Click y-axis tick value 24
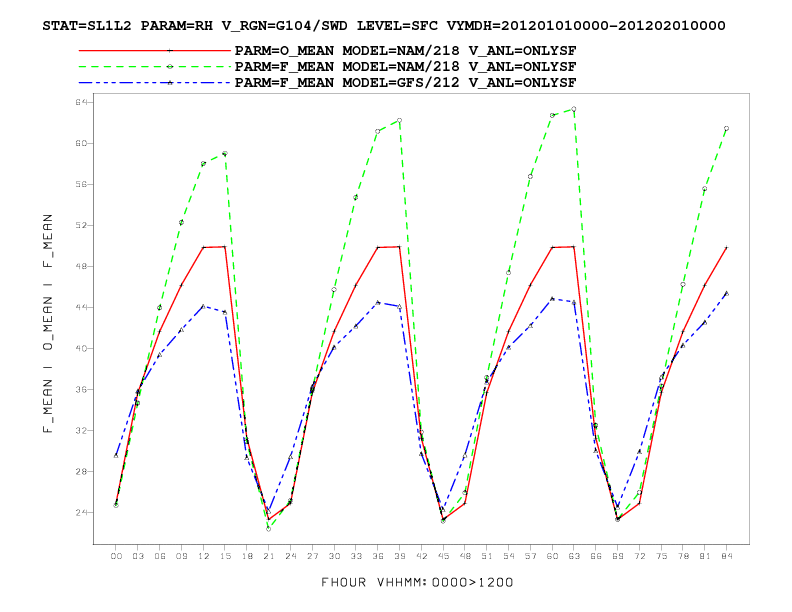This screenshot has height=612, width=792. [x=82, y=513]
